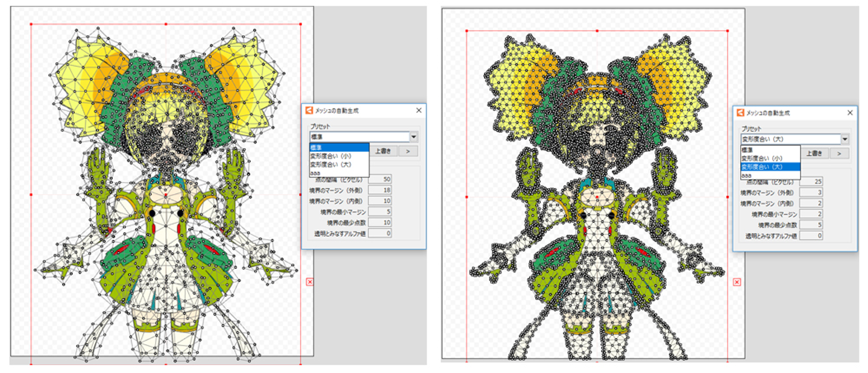Click 境界の最小マージン field showing 2

tap(811, 214)
